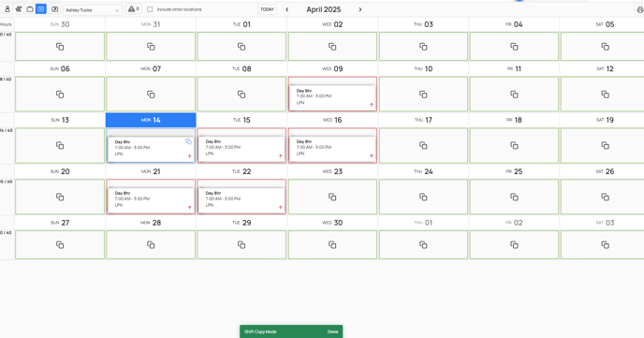Select the briefcase view icon

tap(30, 9)
